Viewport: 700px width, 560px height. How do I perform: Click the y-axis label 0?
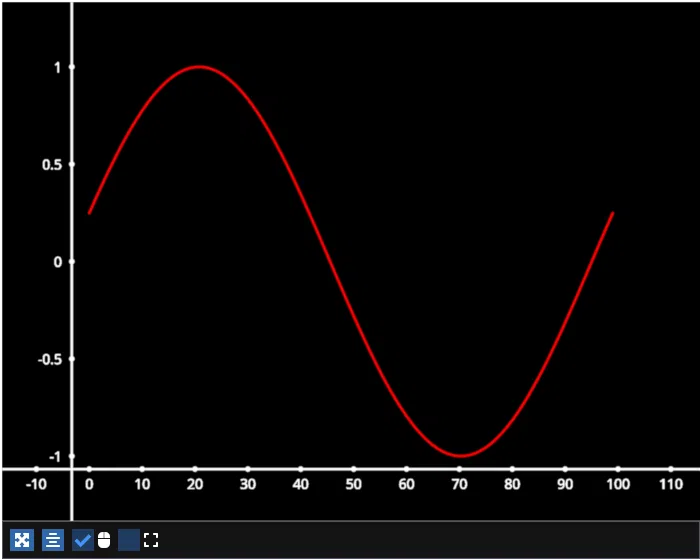tap(58, 262)
